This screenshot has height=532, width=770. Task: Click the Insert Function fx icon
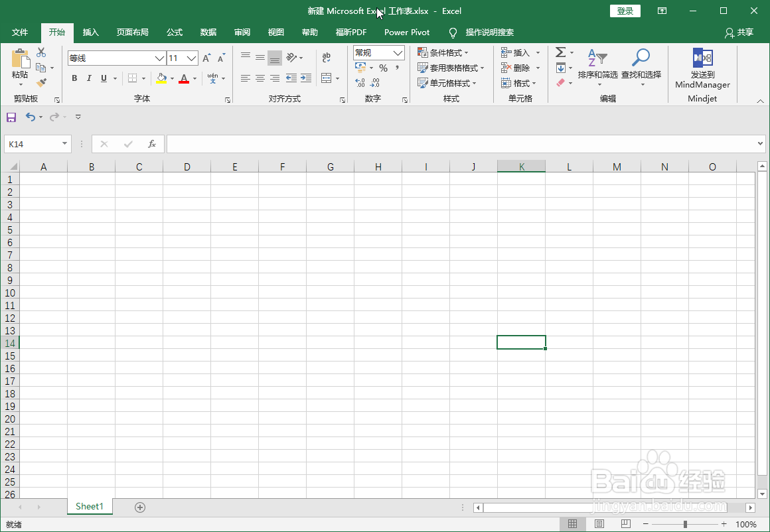point(152,144)
